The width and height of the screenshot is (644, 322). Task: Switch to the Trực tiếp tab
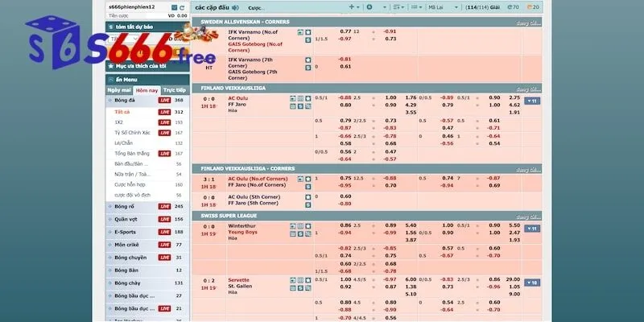click(175, 90)
